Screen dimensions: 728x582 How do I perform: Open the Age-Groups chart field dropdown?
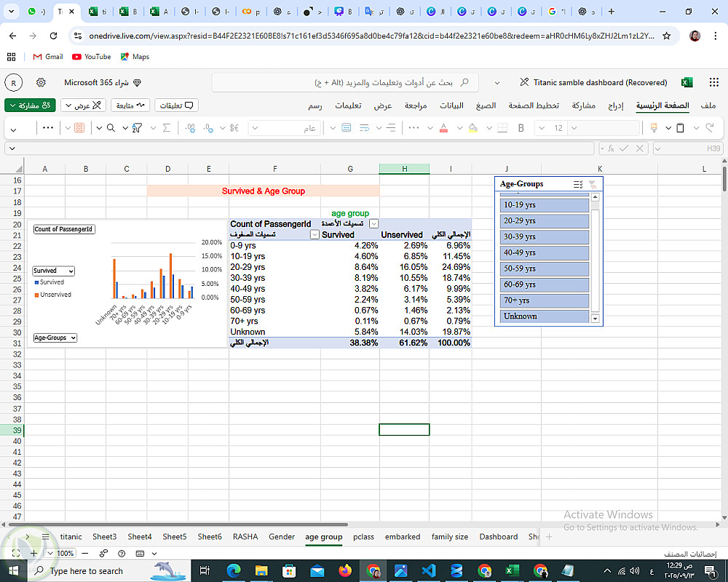tap(55, 338)
